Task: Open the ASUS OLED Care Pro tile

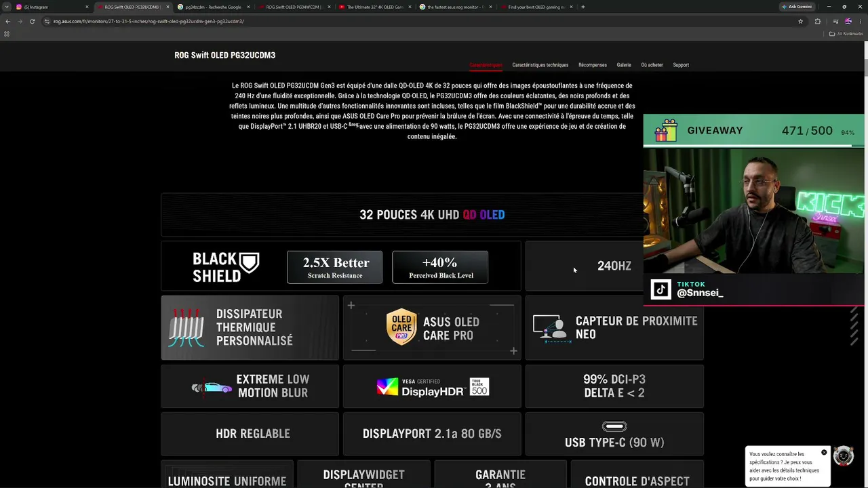Action: pyautogui.click(x=432, y=327)
